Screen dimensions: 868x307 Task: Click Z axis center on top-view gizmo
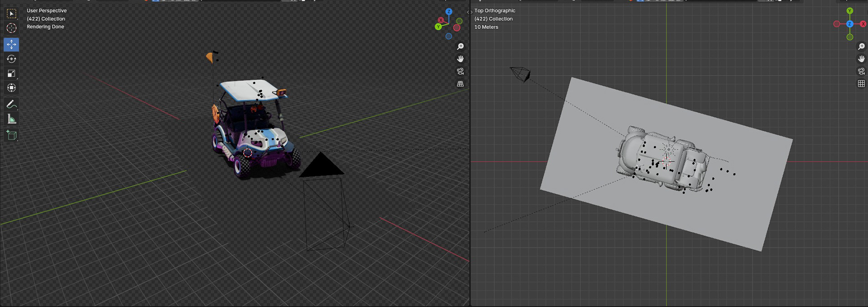coord(850,24)
